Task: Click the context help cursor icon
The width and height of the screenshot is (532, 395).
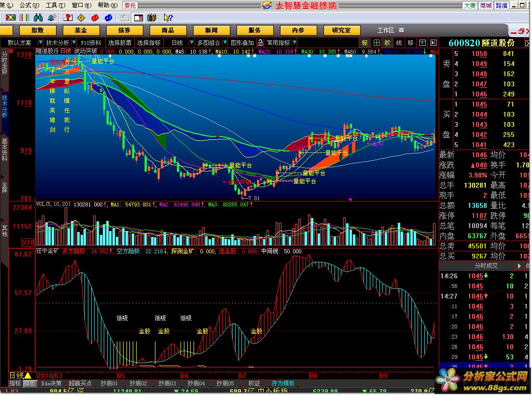Action: tap(168, 17)
